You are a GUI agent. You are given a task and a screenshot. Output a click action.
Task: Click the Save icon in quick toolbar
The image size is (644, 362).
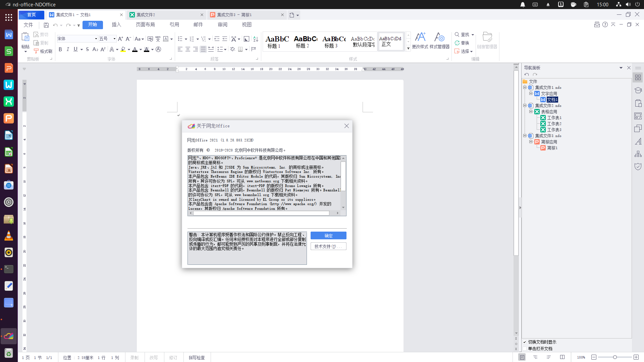pyautogui.click(x=46, y=25)
